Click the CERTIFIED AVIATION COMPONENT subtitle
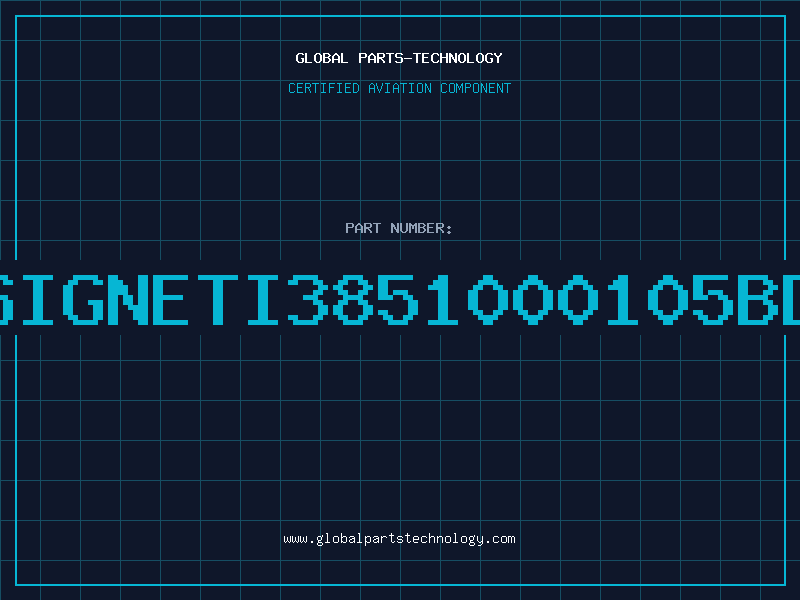Viewport: 800px width, 600px height. pyautogui.click(x=399, y=88)
